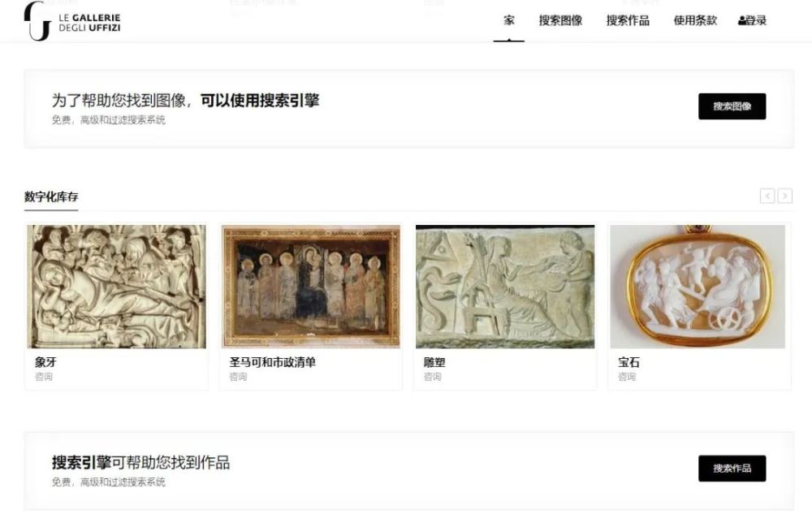
Task: Click the user icon beside 登录
Action: 741,21
